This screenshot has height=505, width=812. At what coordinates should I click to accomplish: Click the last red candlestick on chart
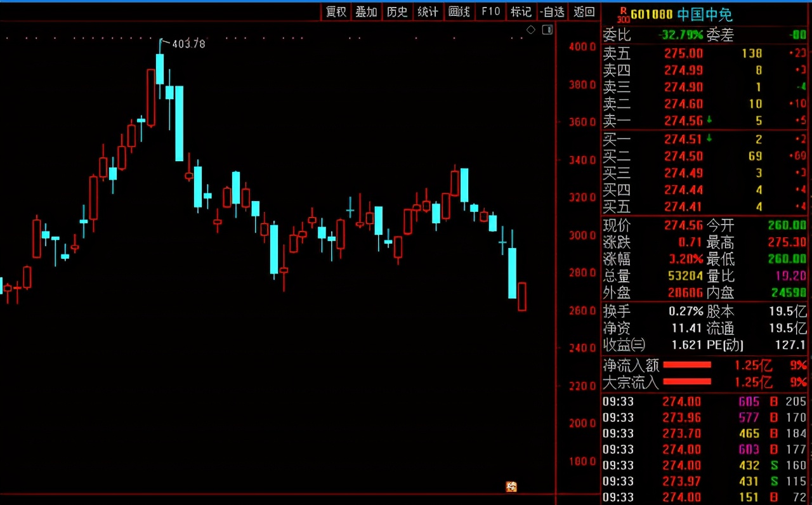[x=522, y=297]
